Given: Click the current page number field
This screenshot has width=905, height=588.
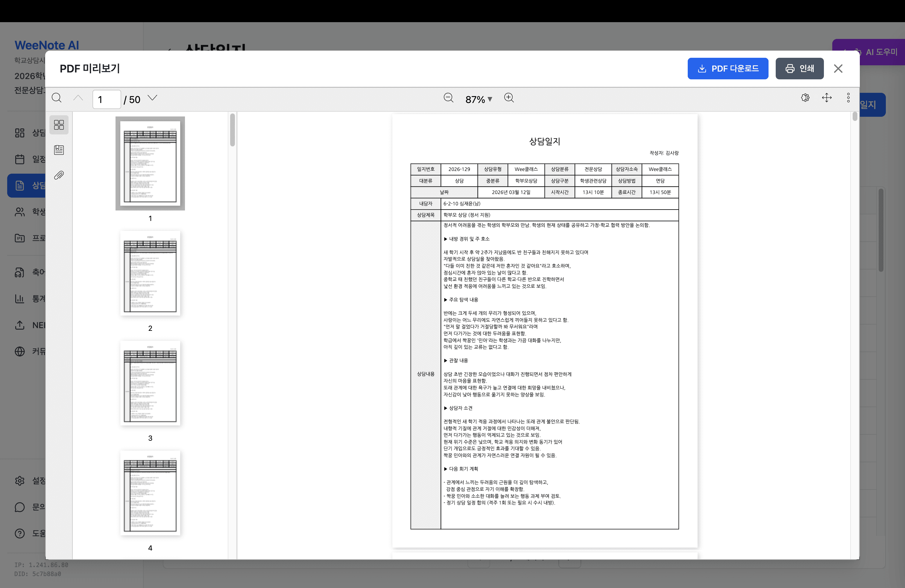Looking at the screenshot, I should (x=107, y=99).
